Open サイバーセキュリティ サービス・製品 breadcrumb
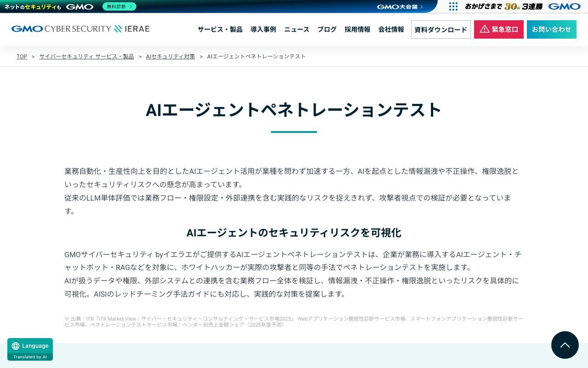The image size is (588, 368). (86, 57)
